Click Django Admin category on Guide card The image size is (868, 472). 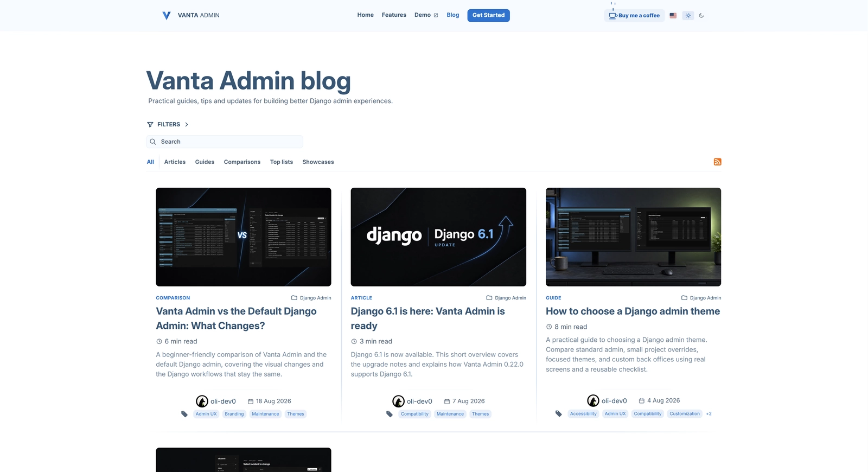[x=705, y=298]
